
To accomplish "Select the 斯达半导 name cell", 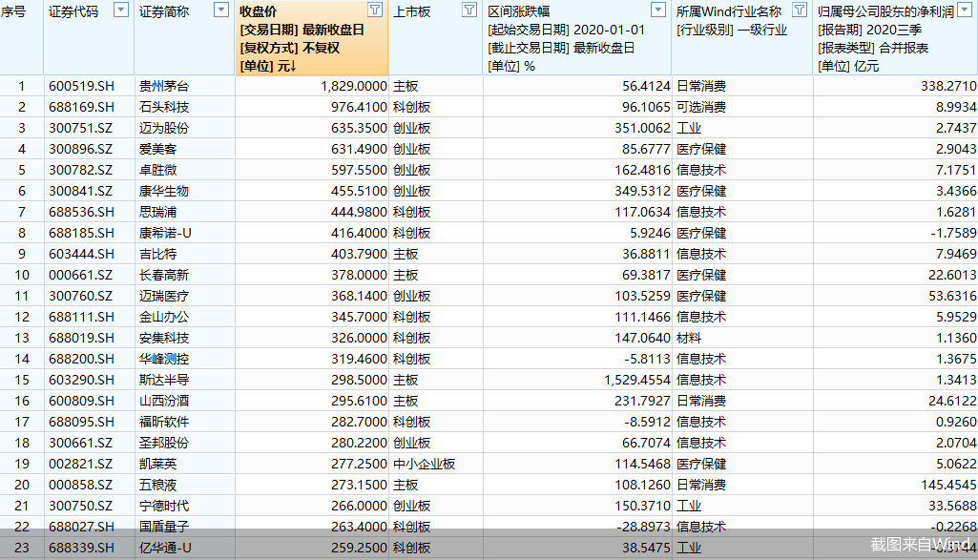I will tap(164, 380).
